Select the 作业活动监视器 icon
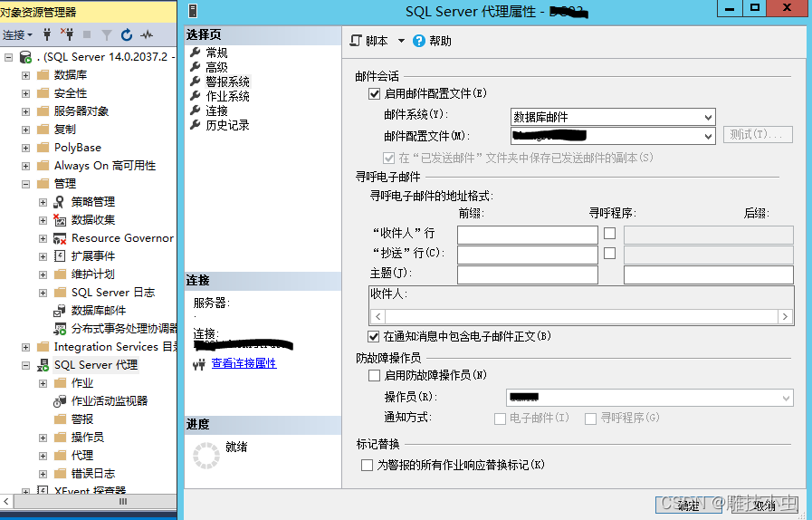The height and width of the screenshot is (520, 812). click(60, 401)
